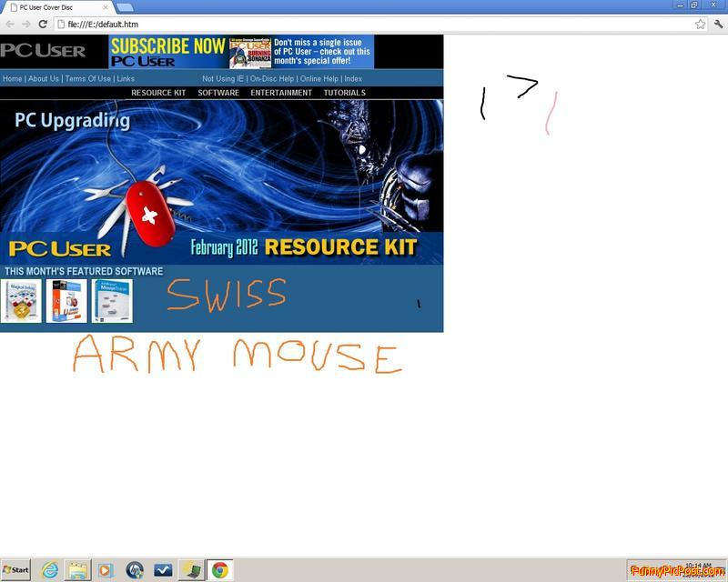Click the Chrome forward arrow
This screenshot has height=582, width=728.
coord(26,25)
